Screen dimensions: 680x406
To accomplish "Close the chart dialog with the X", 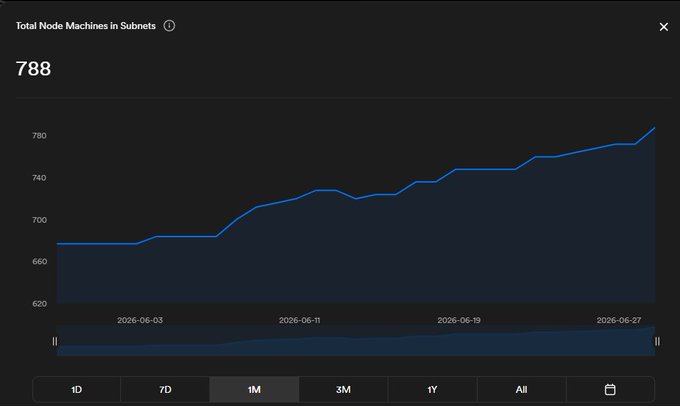I will click(x=664, y=27).
